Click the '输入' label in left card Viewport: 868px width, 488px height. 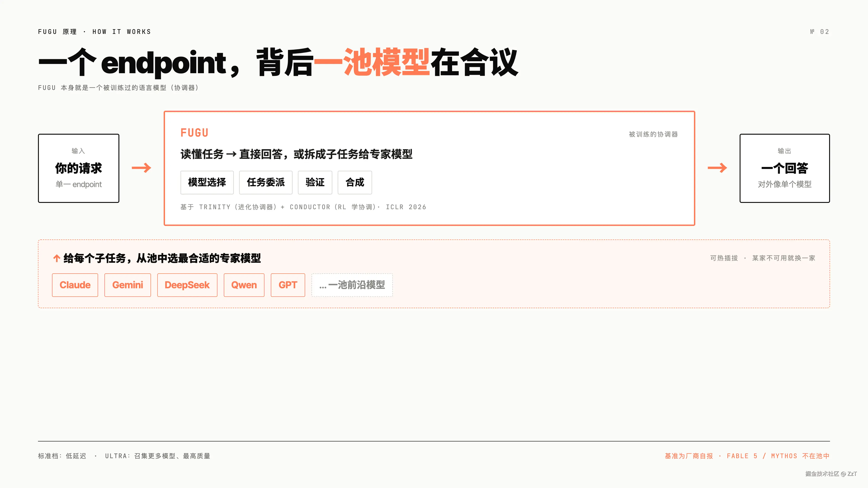(x=78, y=151)
